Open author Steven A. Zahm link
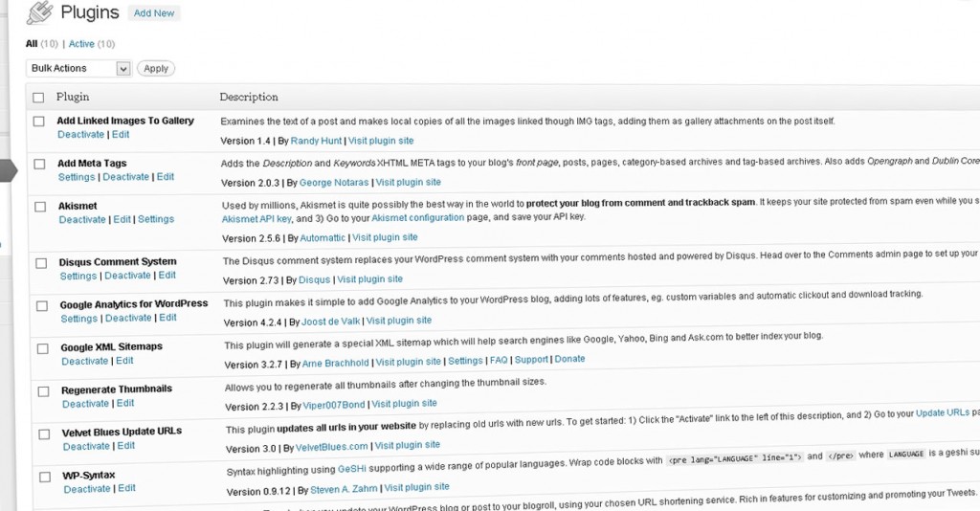Screen dimensions: 980x511 click(x=344, y=490)
